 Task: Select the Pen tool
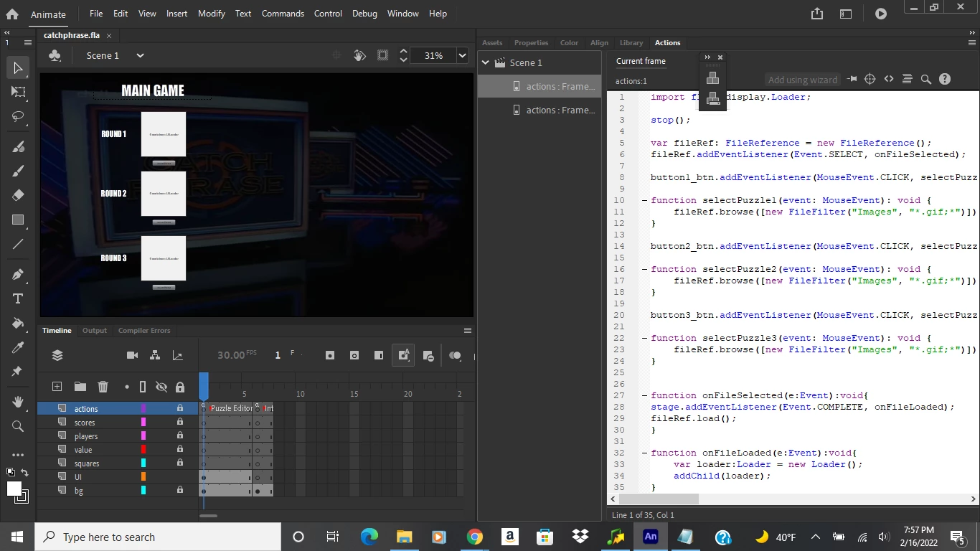18,274
